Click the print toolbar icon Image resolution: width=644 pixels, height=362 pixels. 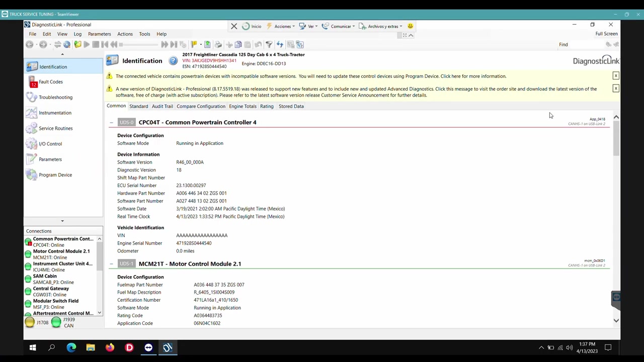[218, 45]
